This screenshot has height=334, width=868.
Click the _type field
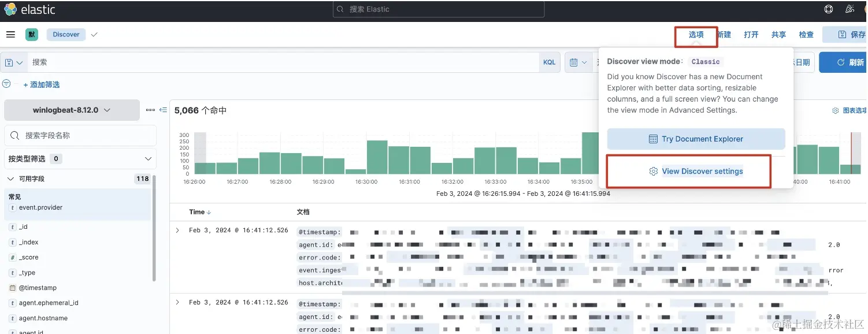[27, 273]
